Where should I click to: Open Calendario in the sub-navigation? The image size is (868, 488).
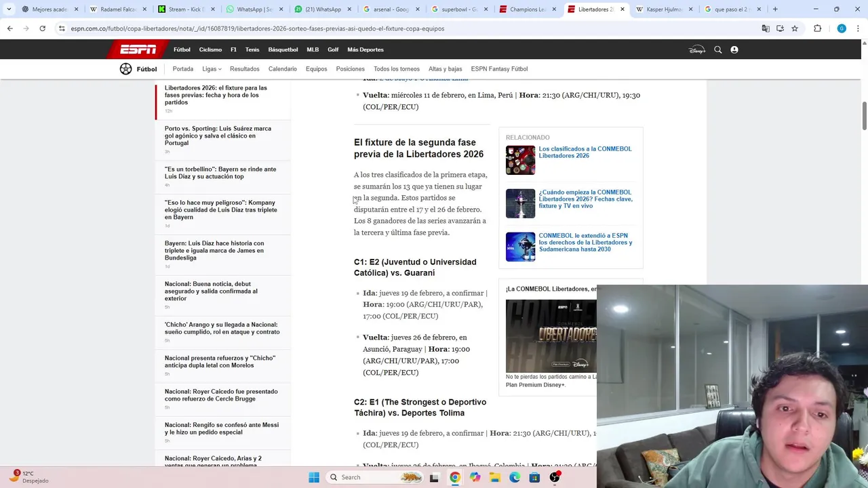[283, 69]
